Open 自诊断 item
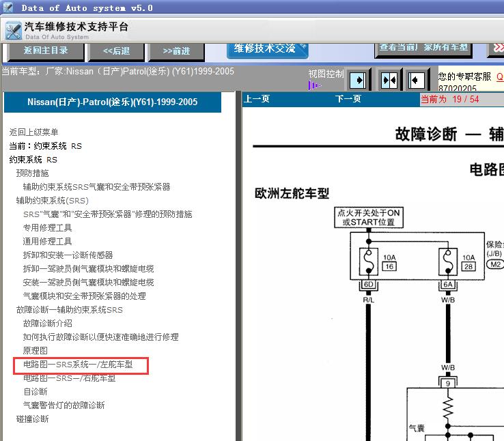This screenshot has height=441, width=504. [35, 392]
